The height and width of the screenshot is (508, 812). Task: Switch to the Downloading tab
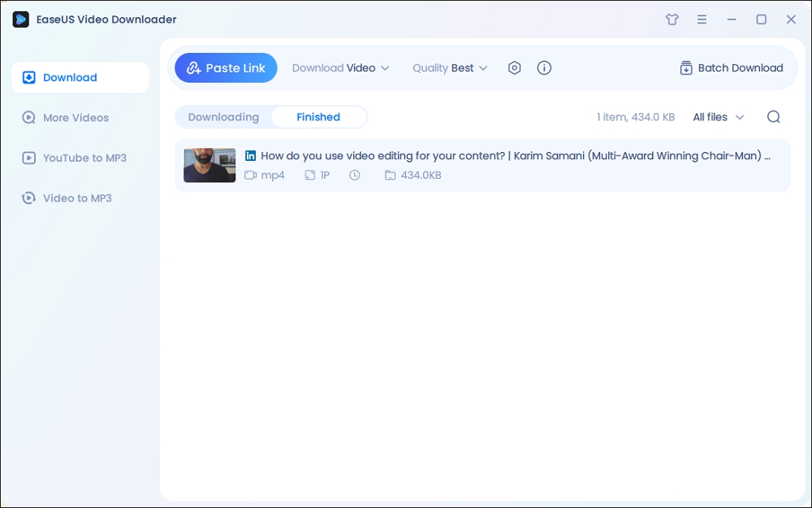pos(223,117)
